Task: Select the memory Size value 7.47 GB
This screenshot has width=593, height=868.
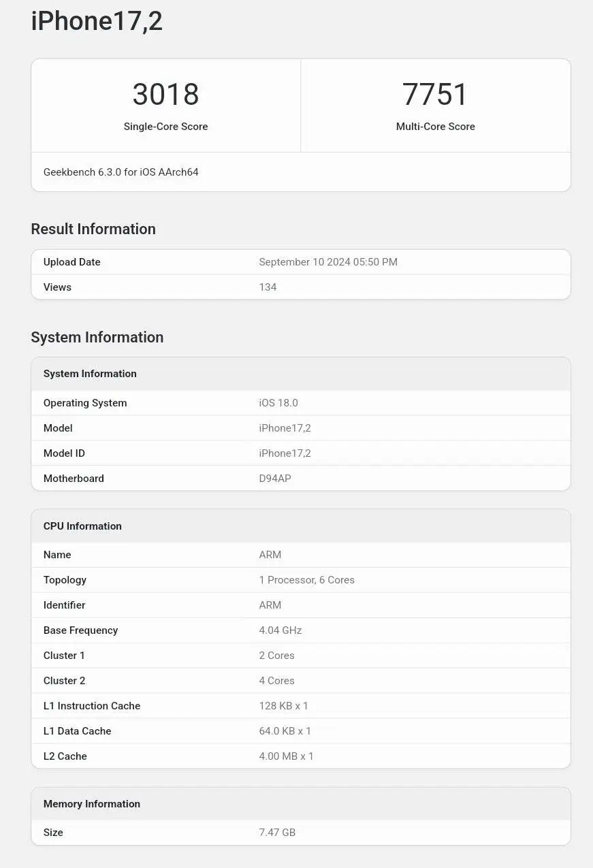Action: click(x=277, y=832)
